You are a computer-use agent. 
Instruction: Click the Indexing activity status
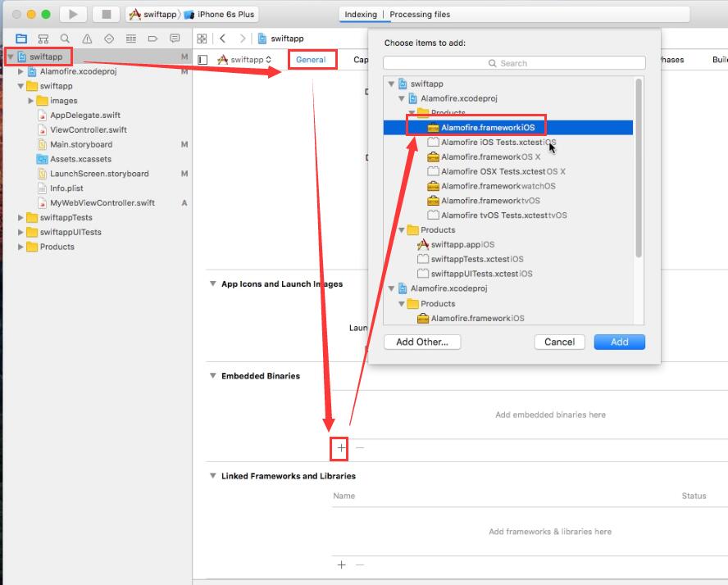click(x=361, y=15)
